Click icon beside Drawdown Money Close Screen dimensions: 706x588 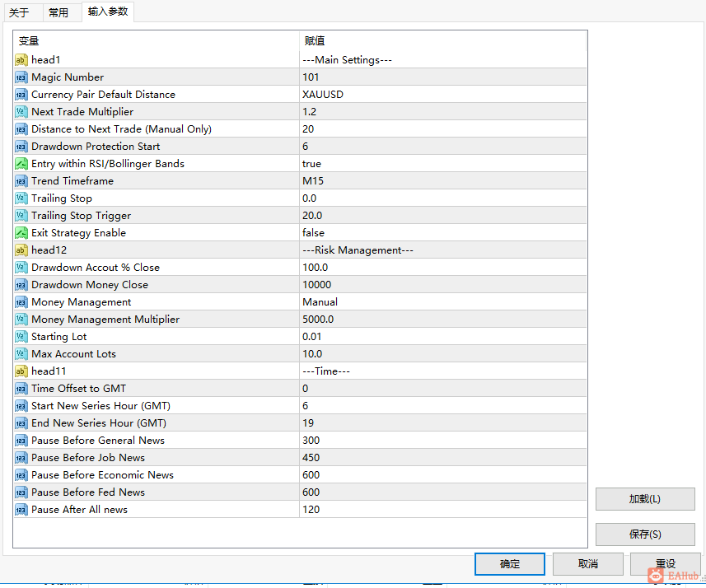[21, 285]
